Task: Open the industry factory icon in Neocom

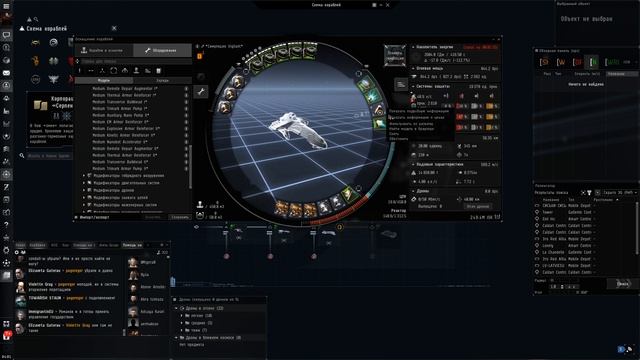Action: 6,111
